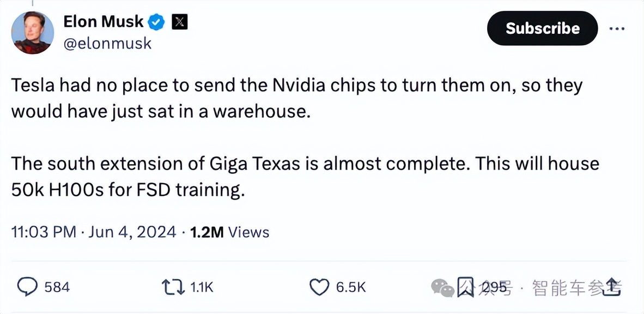Click the WeChat logo in the watermark
This screenshot has height=314, width=644.
[442, 287]
